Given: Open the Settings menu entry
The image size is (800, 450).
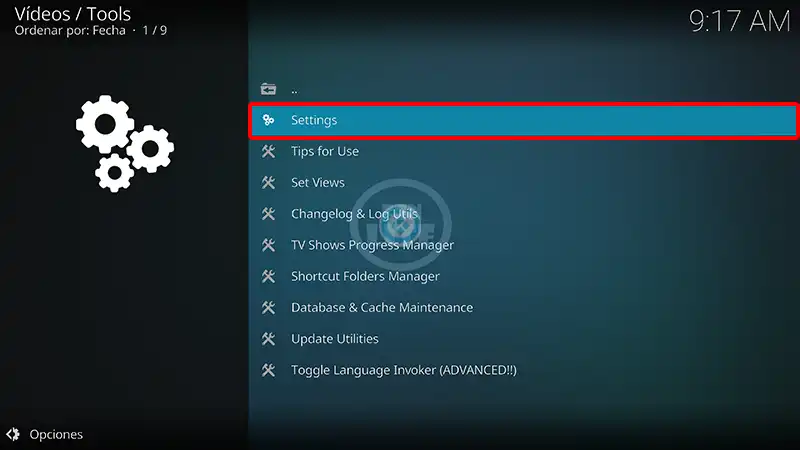Looking at the screenshot, I should pos(523,120).
